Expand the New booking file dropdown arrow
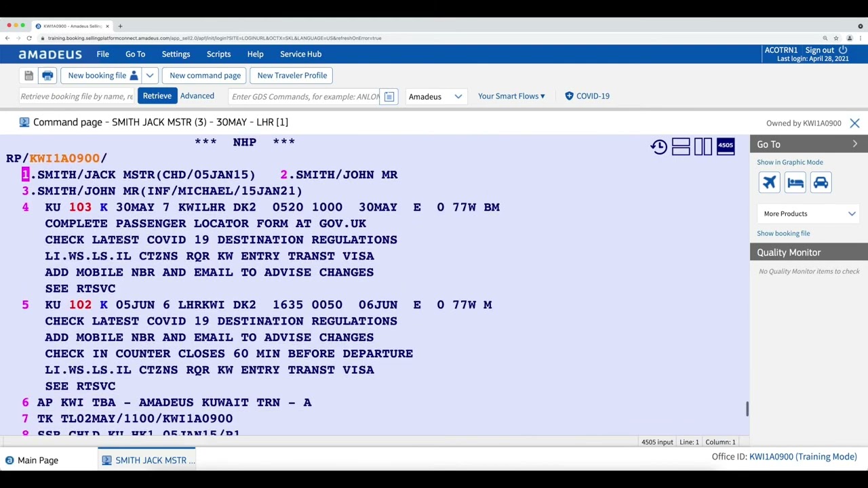Viewport: 868px width, 488px height. tap(150, 76)
